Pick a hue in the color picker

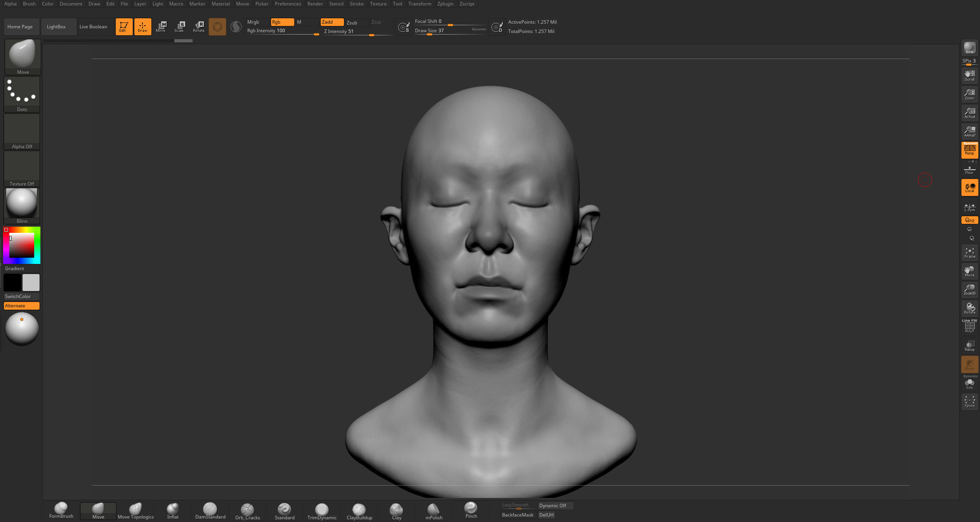pyautogui.click(x=22, y=245)
